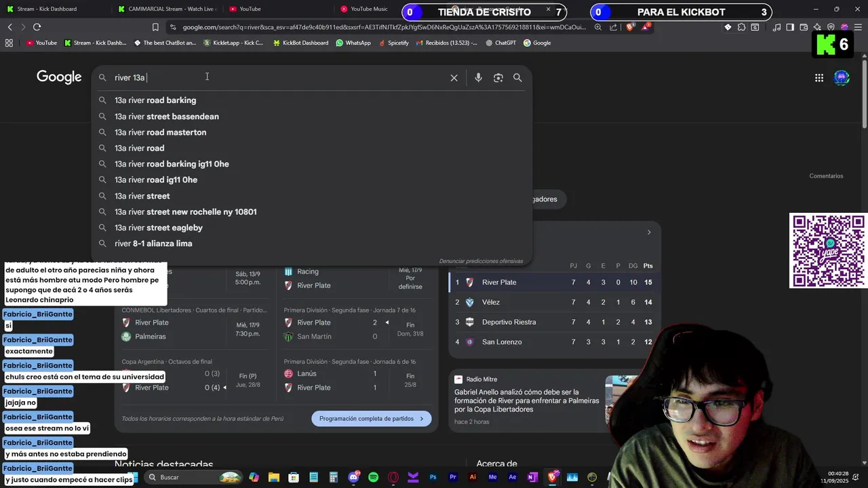868x488 pixels.
Task: Open Illustrator from the taskbar
Action: click(x=473, y=477)
